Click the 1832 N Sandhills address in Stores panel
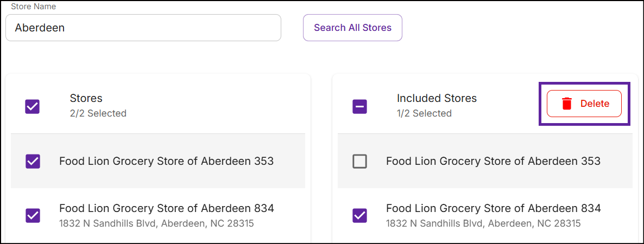 156,224
